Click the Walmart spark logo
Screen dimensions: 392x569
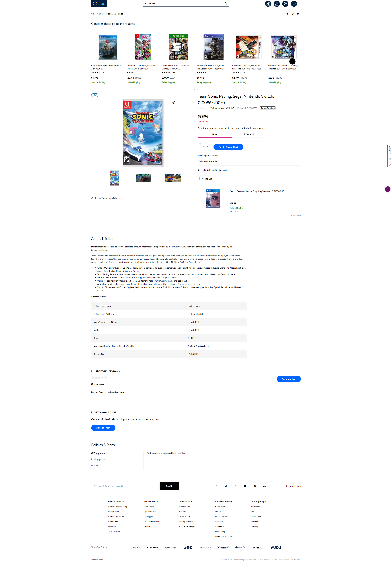(95, 3)
